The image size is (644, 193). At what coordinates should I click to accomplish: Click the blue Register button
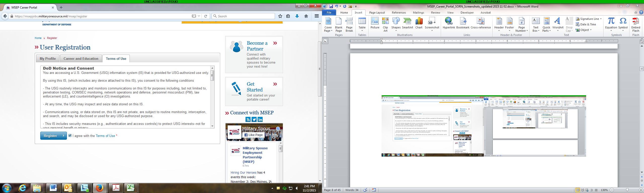click(x=54, y=136)
